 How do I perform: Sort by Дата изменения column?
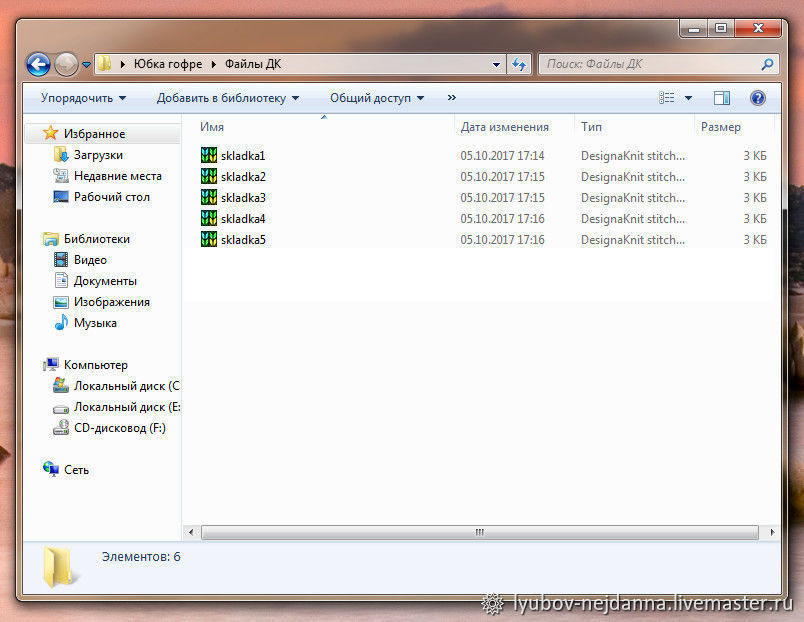pyautogui.click(x=505, y=127)
